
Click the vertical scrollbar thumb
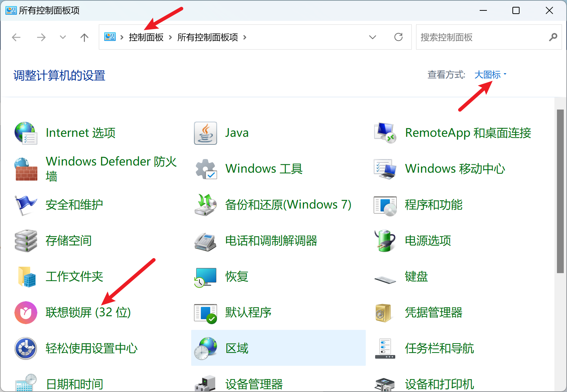coord(560,191)
